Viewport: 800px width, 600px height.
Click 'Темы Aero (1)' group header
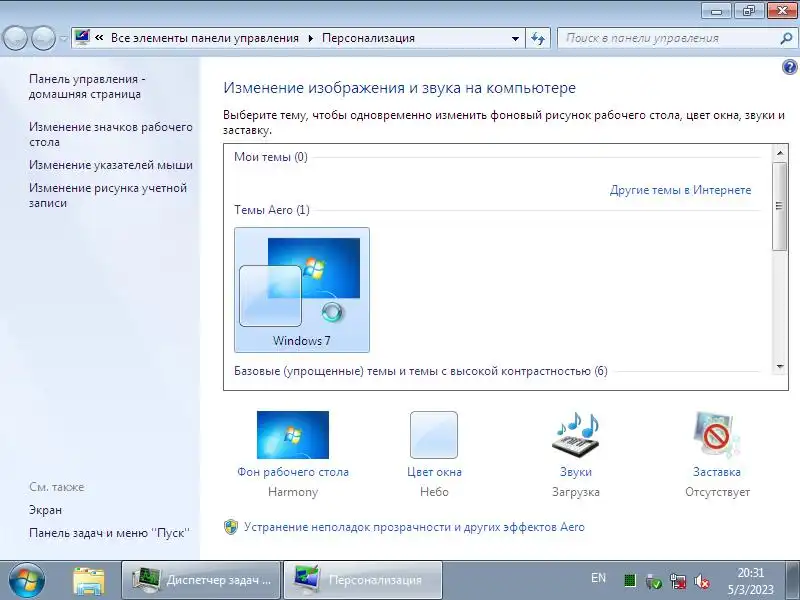[x=272, y=210]
